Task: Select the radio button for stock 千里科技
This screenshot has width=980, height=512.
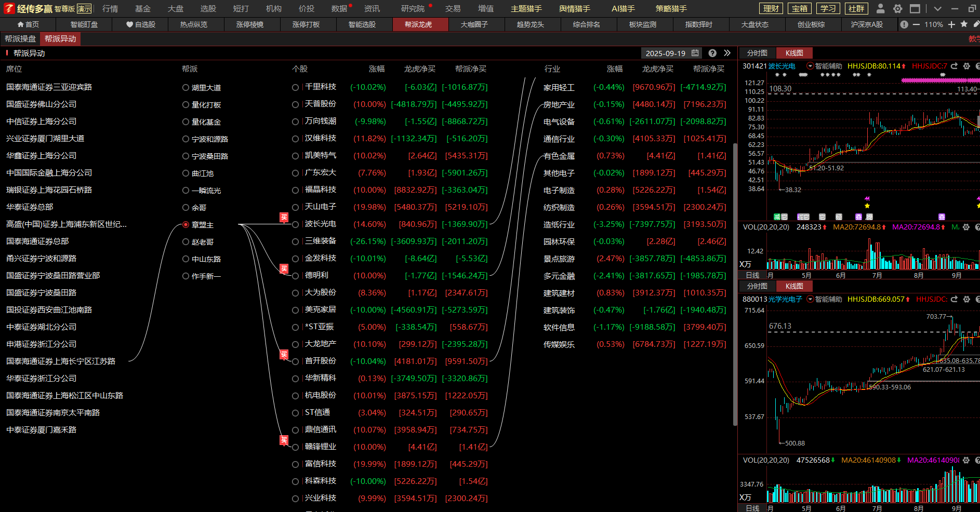Action: [x=295, y=88]
